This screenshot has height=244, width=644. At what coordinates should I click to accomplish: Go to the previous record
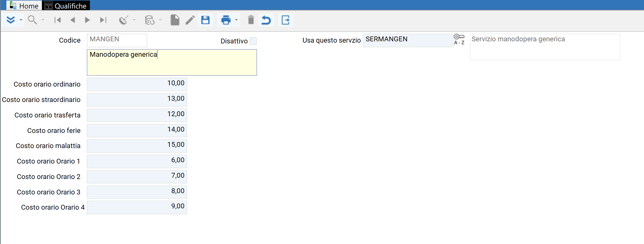73,20
